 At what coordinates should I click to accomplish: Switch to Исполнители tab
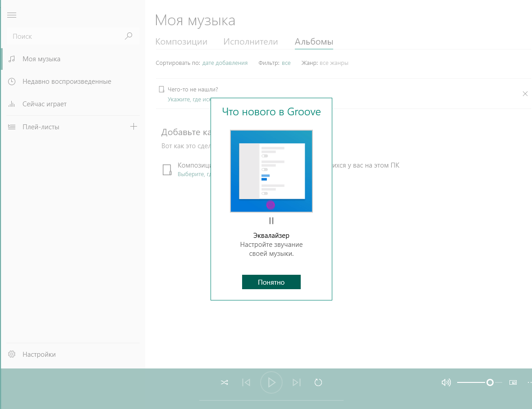coord(250,42)
